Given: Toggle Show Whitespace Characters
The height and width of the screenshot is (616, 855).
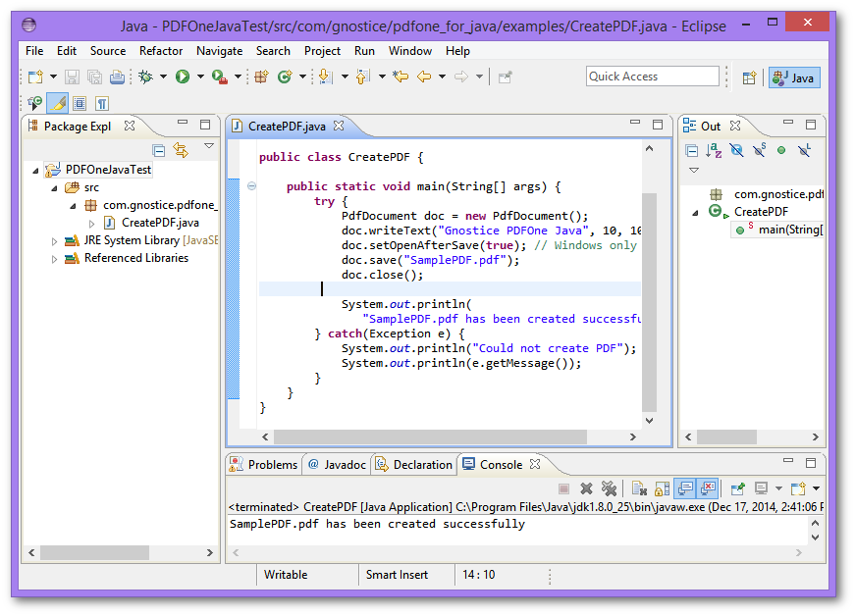Looking at the screenshot, I should click(x=102, y=103).
